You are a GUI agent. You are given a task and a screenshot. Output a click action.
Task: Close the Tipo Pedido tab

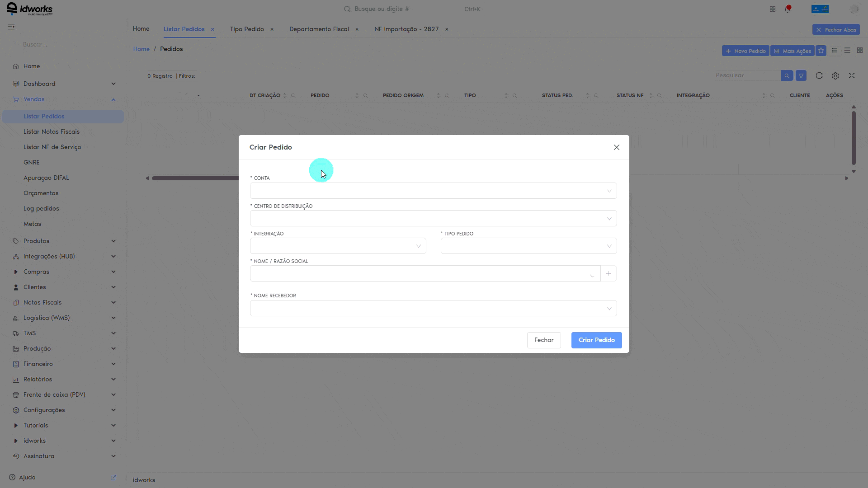point(272,29)
